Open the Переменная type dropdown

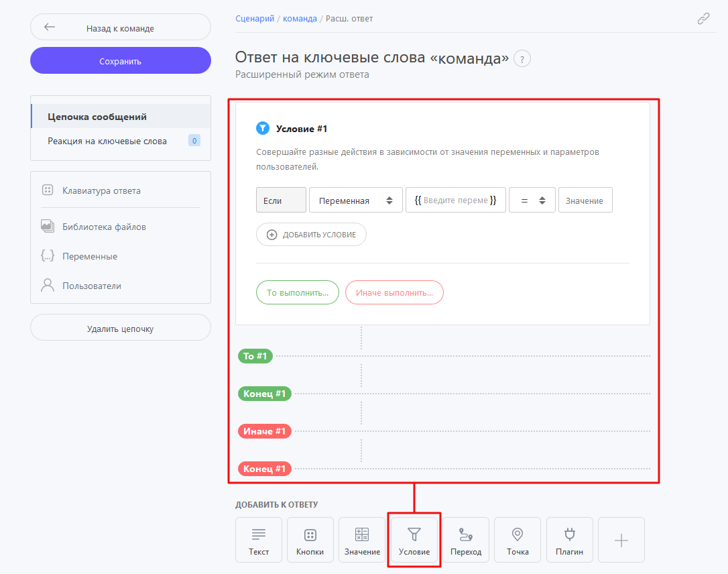tap(355, 200)
